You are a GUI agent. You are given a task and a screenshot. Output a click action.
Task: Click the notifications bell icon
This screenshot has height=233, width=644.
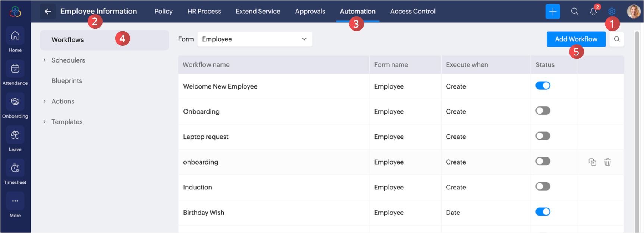point(593,12)
